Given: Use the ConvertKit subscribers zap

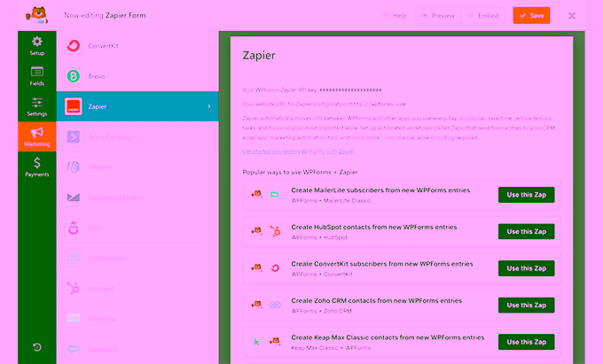Looking at the screenshot, I should 527,268.
